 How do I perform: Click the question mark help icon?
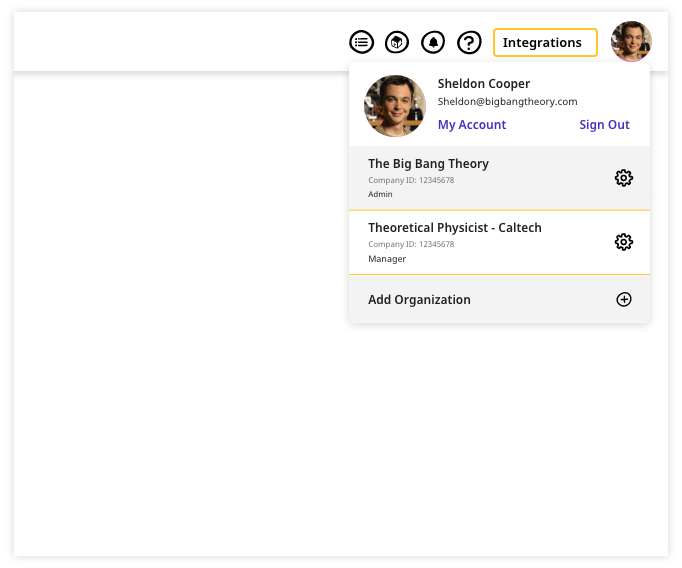pos(469,42)
